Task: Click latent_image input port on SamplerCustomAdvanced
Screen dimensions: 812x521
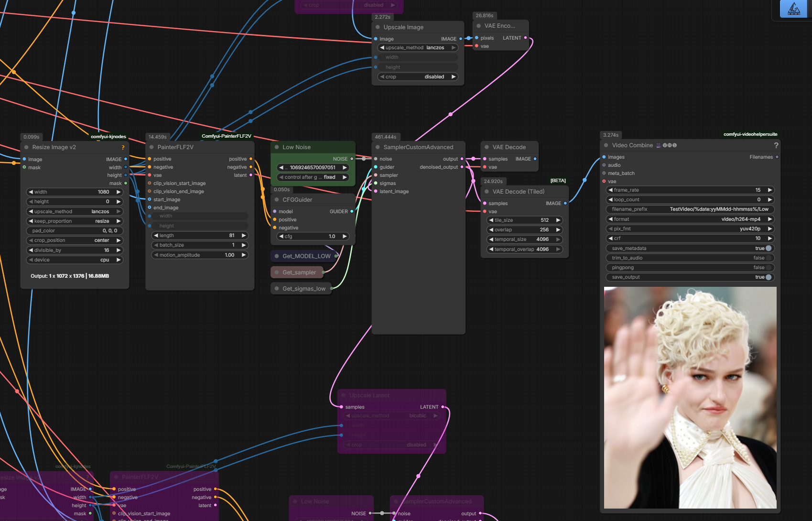Action: click(x=376, y=191)
